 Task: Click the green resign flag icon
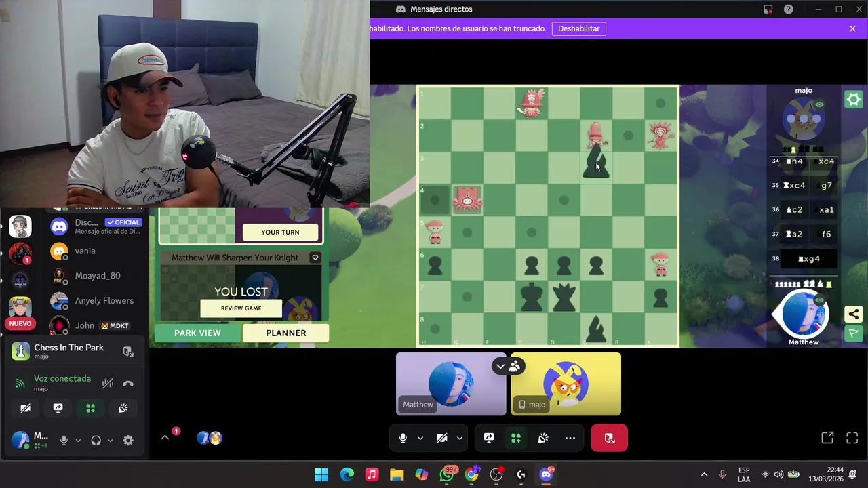(x=853, y=333)
